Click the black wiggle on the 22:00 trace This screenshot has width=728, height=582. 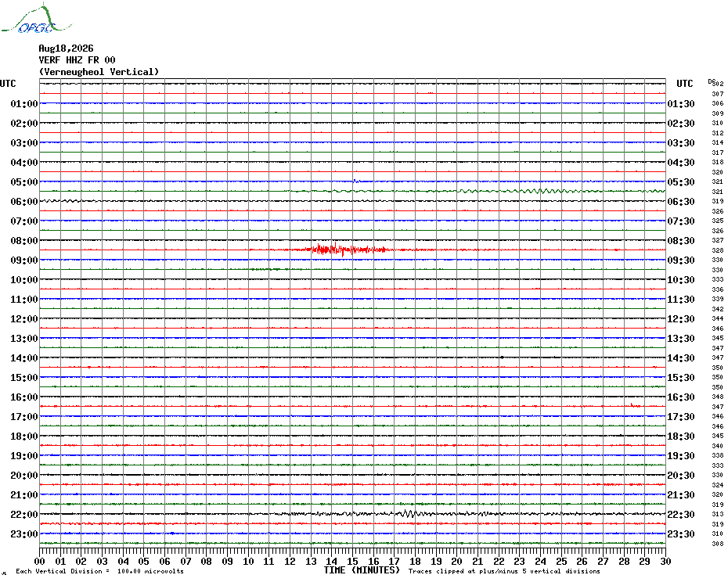pyautogui.click(x=409, y=513)
